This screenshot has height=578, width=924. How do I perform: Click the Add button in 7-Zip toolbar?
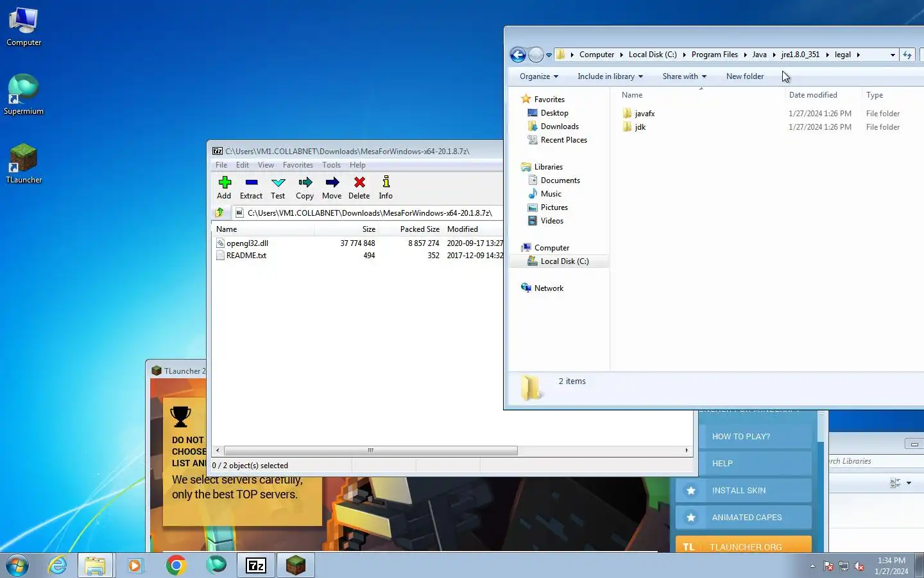224,188
